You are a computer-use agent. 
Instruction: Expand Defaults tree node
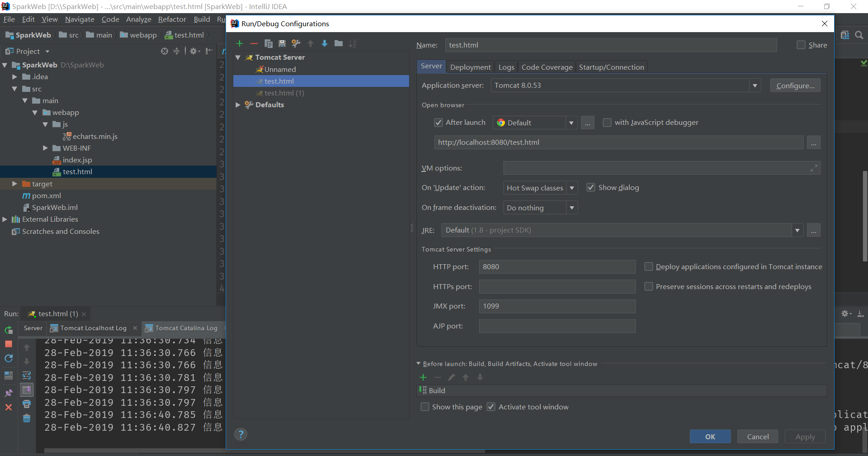238,105
